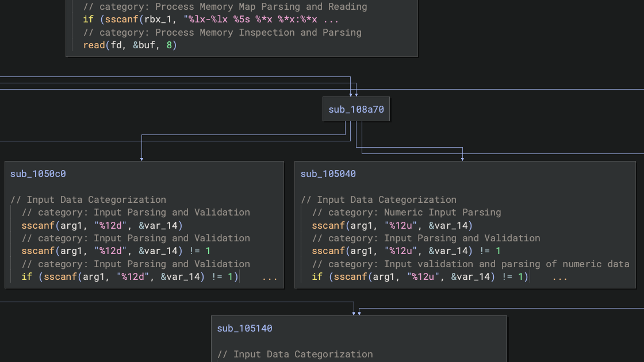The width and height of the screenshot is (644, 362).
Task: Select the %12u format string in sub_105040
Action: click(401, 225)
